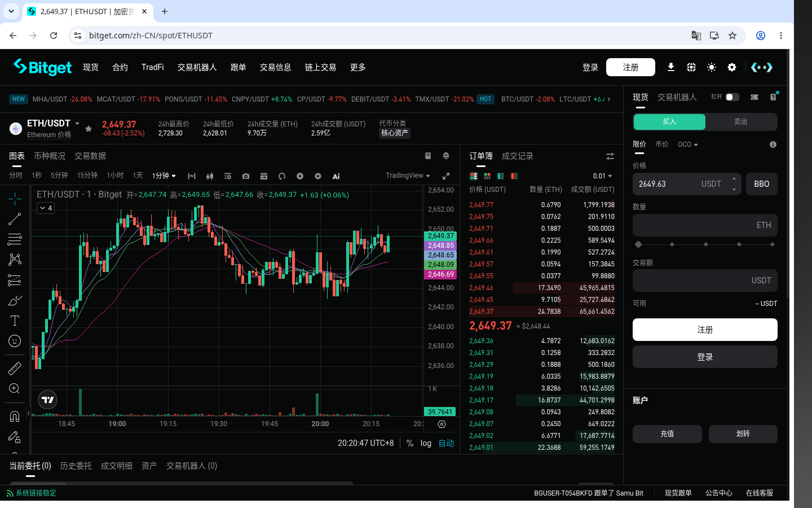This screenshot has width=812, height=508.
Task: Show buy-only order book view
Action: point(501,176)
